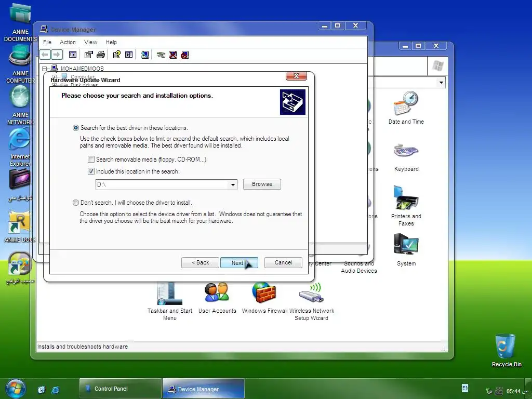Open the Control Panel address bar dropdown
Viewport: 532px width, 399px height.
[x=441, y=83]
